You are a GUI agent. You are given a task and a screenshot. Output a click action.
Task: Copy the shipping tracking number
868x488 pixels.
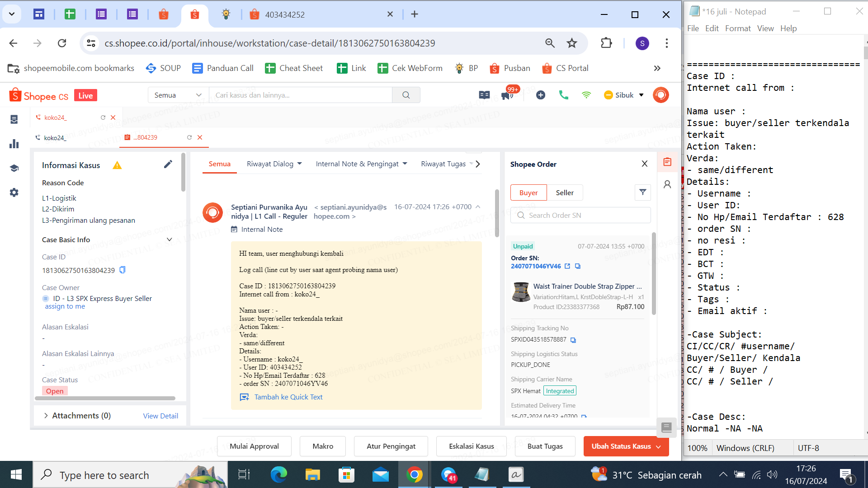click(573, 340)
